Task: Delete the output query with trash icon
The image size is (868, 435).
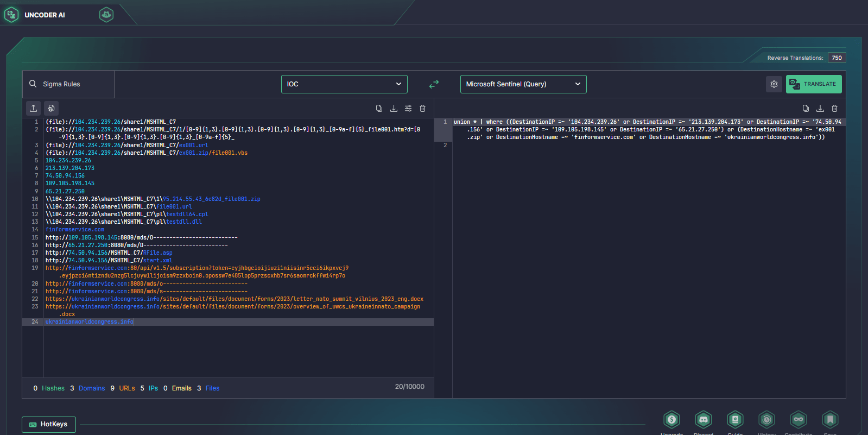Action: (834, 109)
